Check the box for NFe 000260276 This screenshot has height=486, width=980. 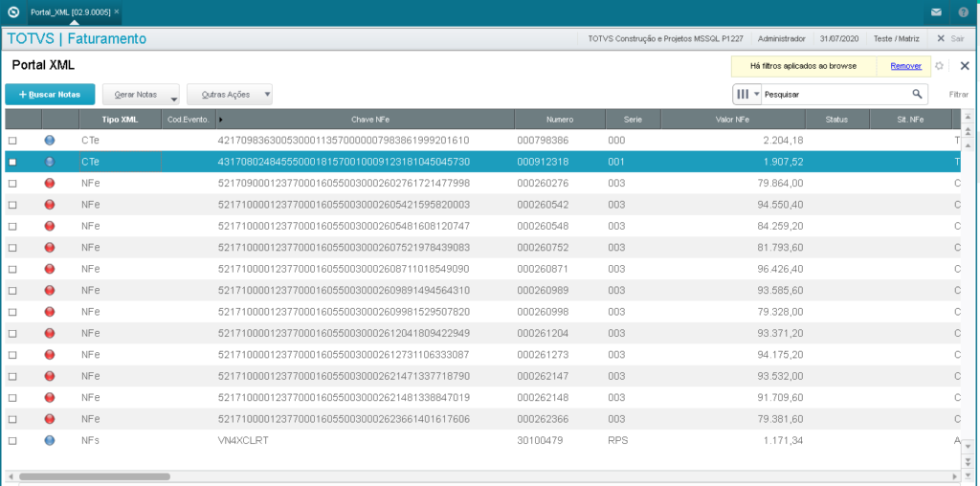pos(12,184)
